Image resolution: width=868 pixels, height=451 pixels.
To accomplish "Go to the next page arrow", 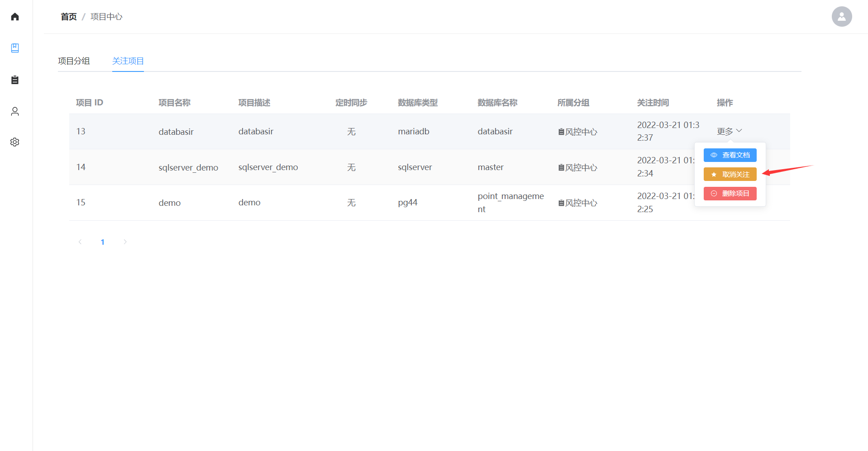I will pyautogui.click(x=125, y=242).
